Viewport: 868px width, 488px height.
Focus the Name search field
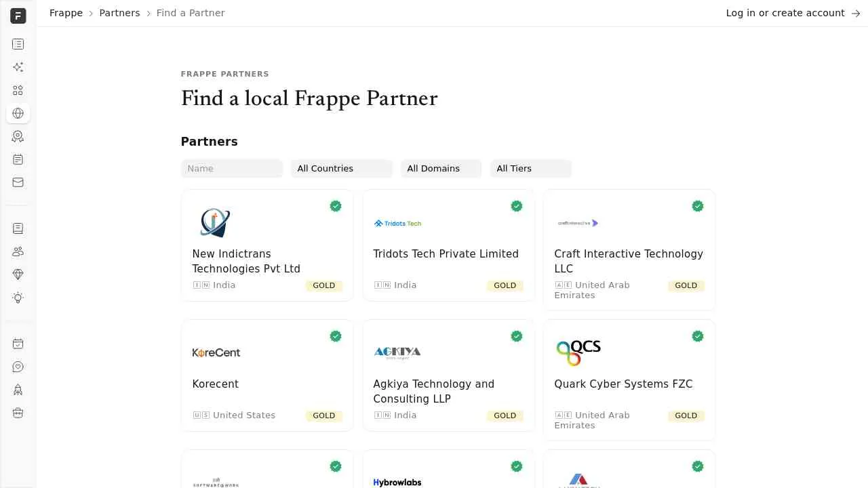pyautogui.click(x=231, y=169)
